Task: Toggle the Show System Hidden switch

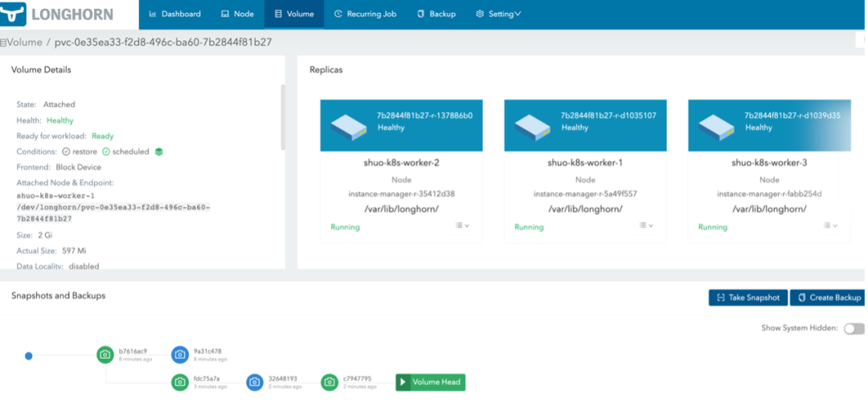Action: point(854,328)
